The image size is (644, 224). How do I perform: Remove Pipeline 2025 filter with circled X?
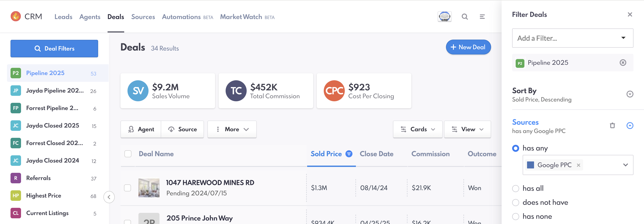[623, 63]
